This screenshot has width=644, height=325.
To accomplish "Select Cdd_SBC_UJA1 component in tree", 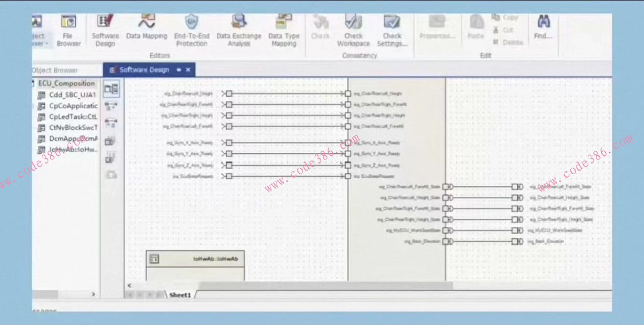I will [x=66, y=95].
